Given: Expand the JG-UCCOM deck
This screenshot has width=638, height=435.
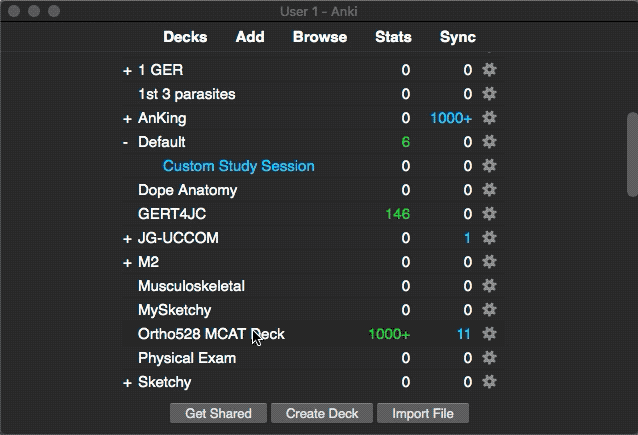Looking at the screenshot, I should [x=127, y=239].
